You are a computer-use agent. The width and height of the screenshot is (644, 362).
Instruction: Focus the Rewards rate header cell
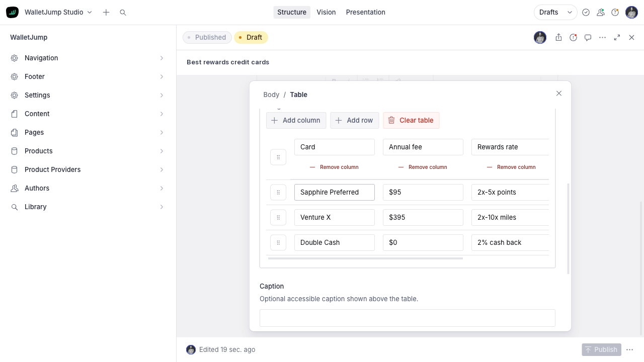tap(510, 147)
